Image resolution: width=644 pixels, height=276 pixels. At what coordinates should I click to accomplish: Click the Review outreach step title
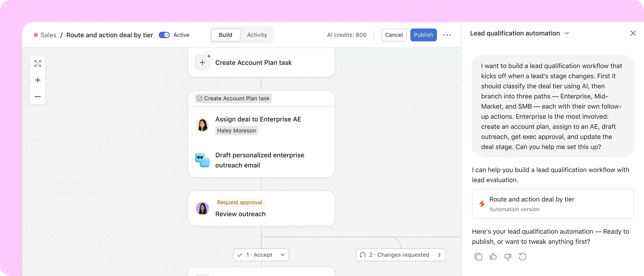[x=240, y=214]
